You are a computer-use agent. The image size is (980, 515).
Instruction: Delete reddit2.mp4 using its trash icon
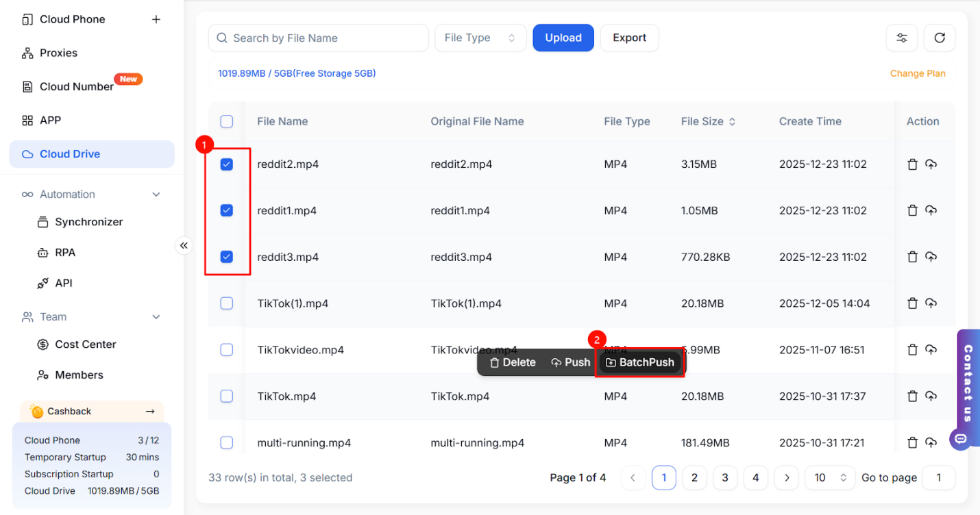coord(912,164)
